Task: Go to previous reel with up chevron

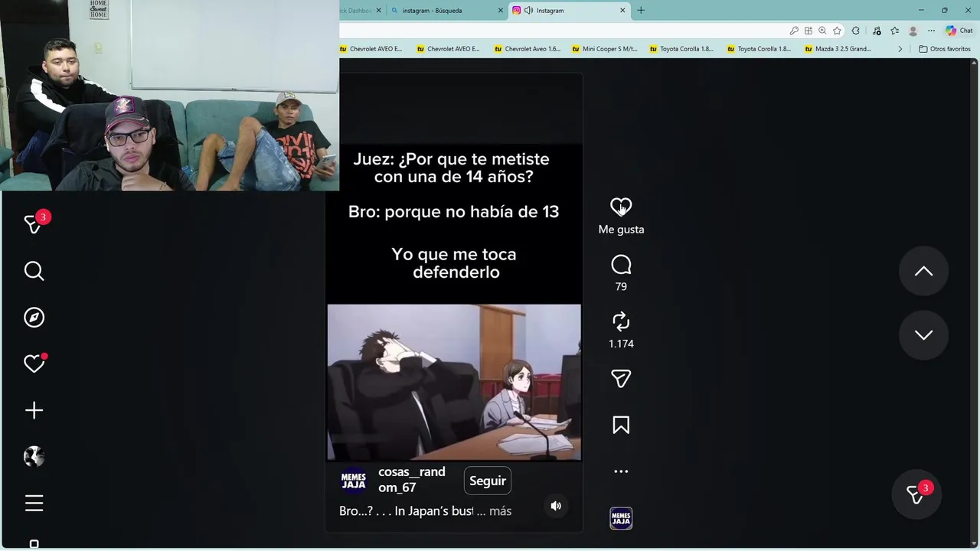Action: coord(923,271)
